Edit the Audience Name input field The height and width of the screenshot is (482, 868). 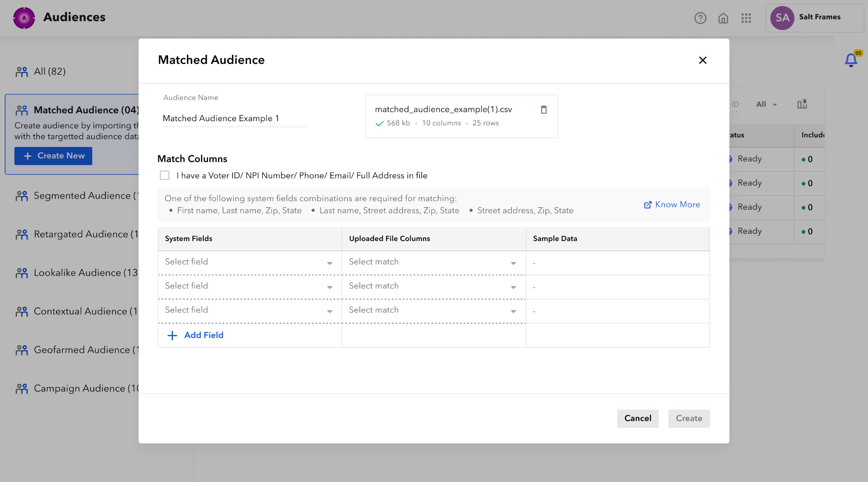(235, 118)
